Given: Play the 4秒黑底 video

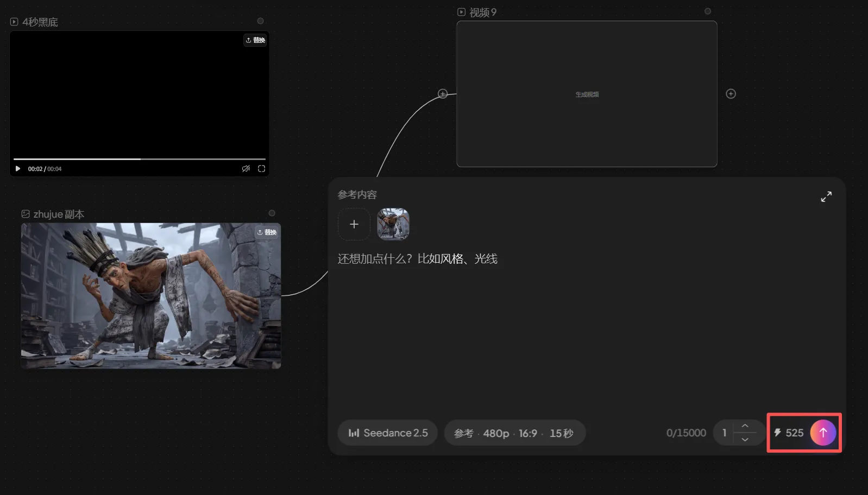Looking at the screenshot, I should coord(18,169).
